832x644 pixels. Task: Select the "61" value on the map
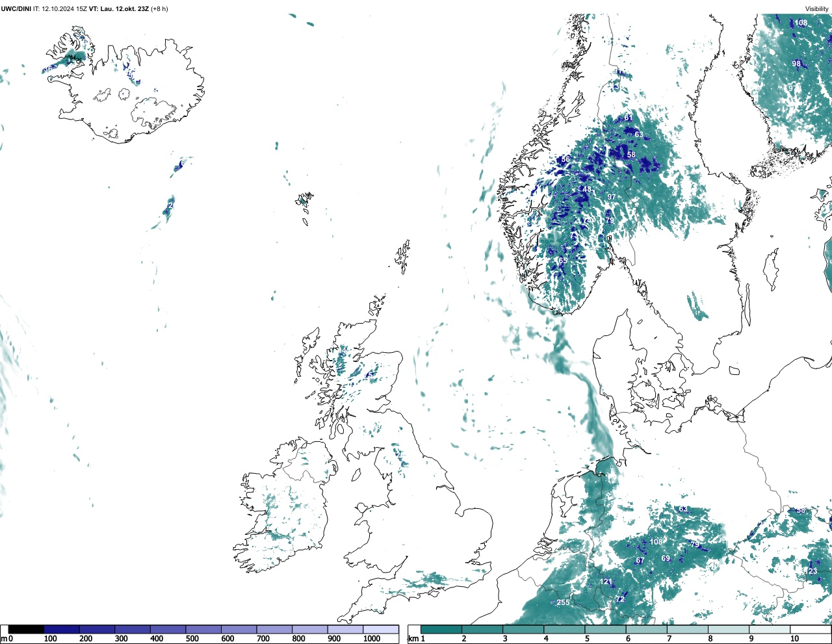pos(629,118)
